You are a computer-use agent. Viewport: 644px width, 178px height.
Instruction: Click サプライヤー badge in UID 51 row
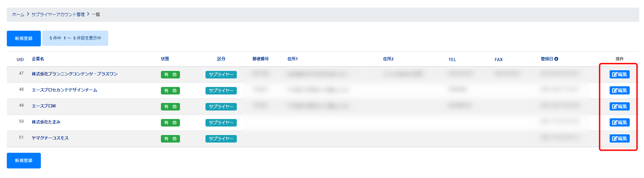221,139
